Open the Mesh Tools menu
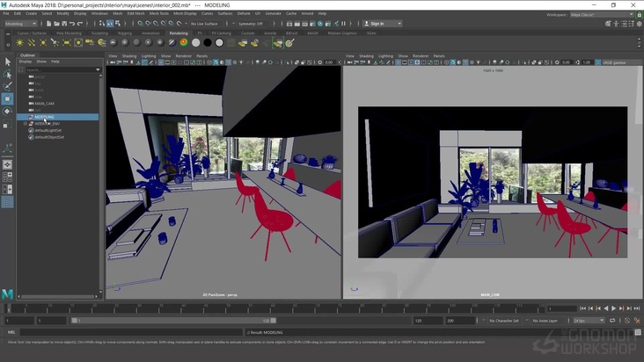The height and width of the screenshot is (362, 644). pyautogui.click(x=158, y=14)
